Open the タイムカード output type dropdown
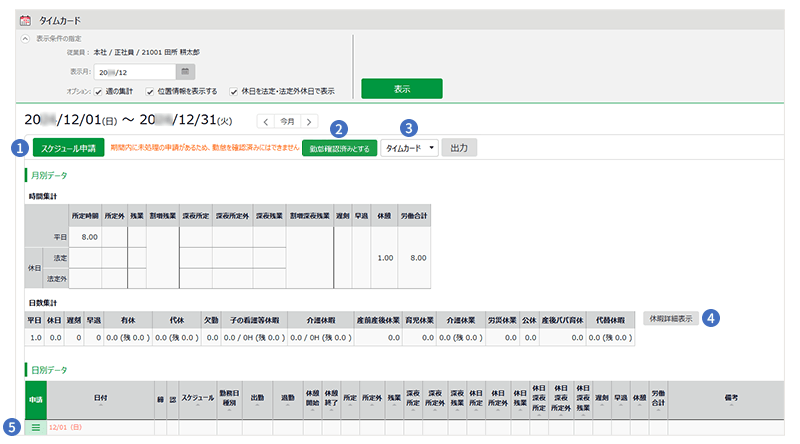Viewport: 800px width, 444px height. coord(410,148)
